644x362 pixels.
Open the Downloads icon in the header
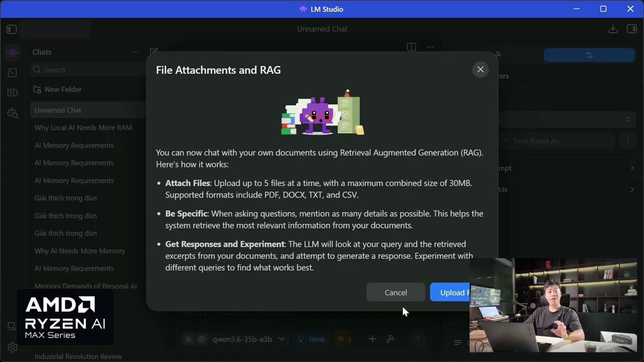coord(613,29)
